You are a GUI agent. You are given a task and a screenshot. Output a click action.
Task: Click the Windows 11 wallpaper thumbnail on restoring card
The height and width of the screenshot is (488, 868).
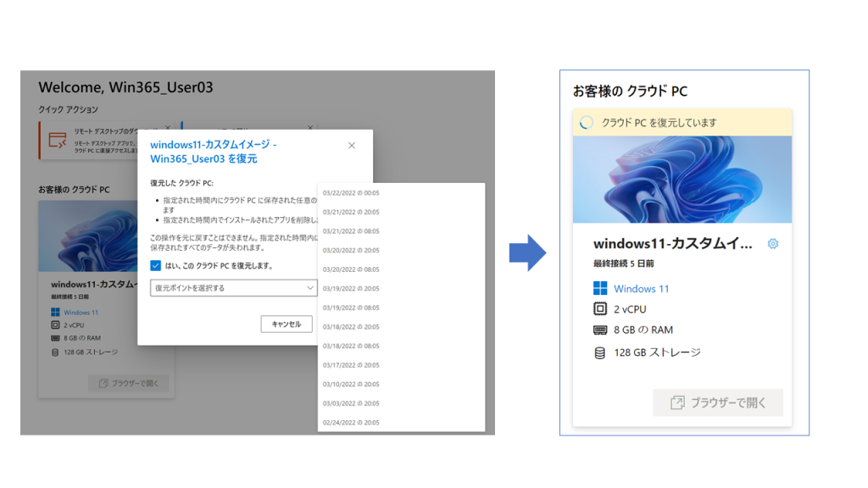(x=682, y=180)
